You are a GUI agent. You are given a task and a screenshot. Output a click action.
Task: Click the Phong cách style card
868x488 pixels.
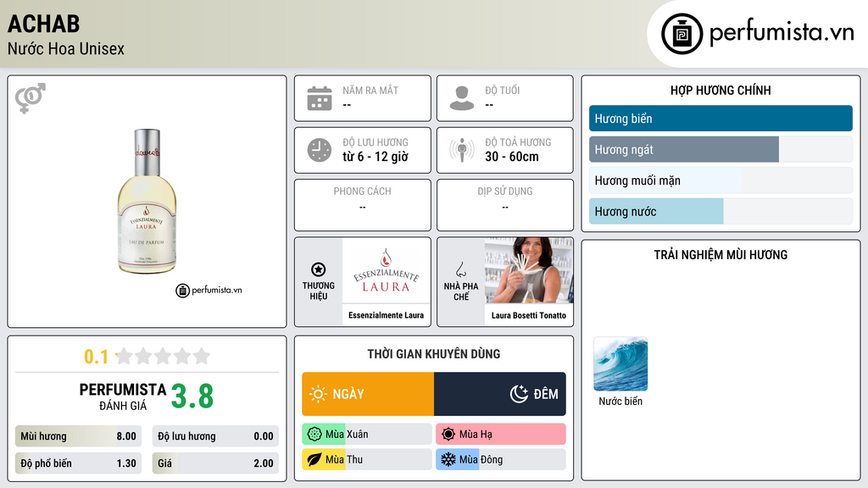pos(363,205)
